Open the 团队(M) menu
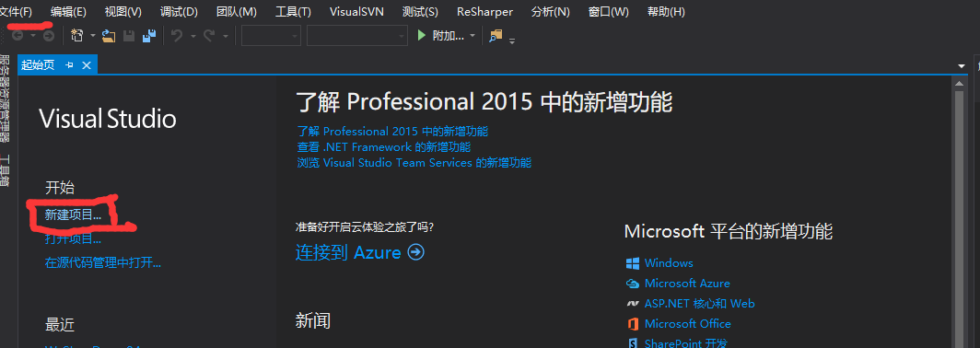Viewport: 980px width, 348px height. [x=236, y=12]
